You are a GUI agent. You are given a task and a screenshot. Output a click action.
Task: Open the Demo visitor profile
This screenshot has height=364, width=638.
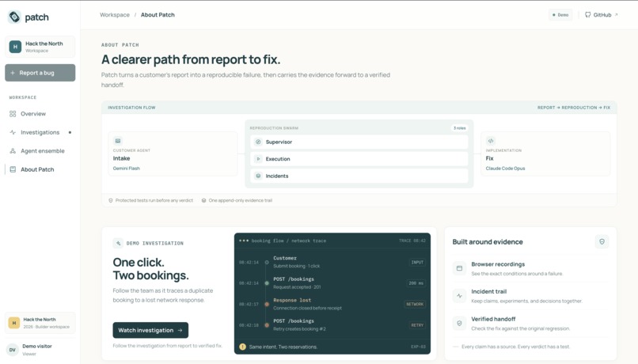(x=40, y=350)
